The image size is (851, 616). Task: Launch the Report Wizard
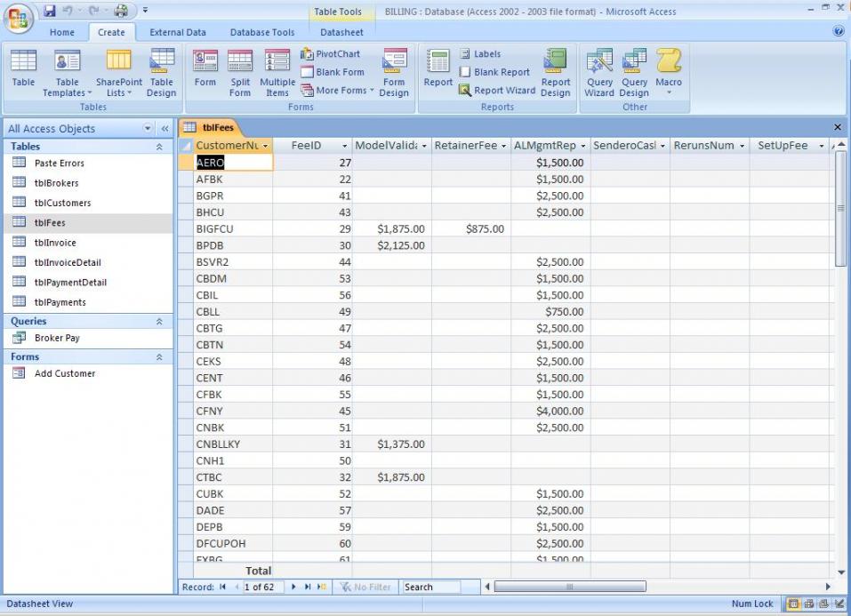coord(497,90)
